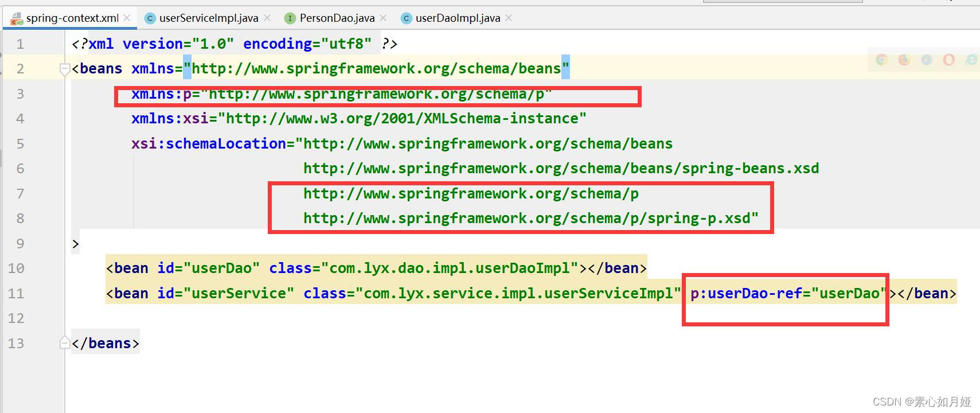Click the xmlns beans namespace URL on line 2
Image resolution: width=980 pixels, height=413 pixels.
[x=376, y=69]
